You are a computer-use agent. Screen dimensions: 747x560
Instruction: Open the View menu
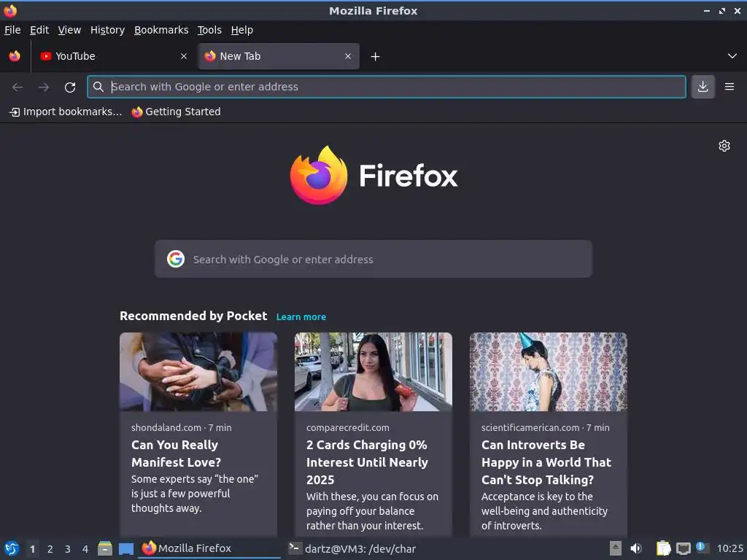(69, 30)
